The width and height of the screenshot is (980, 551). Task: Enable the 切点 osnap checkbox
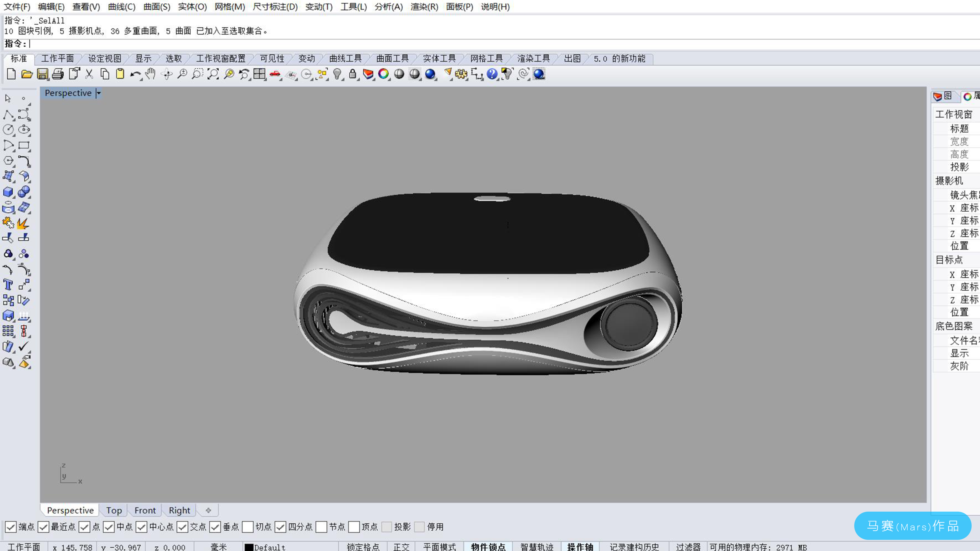pos(248,527)
